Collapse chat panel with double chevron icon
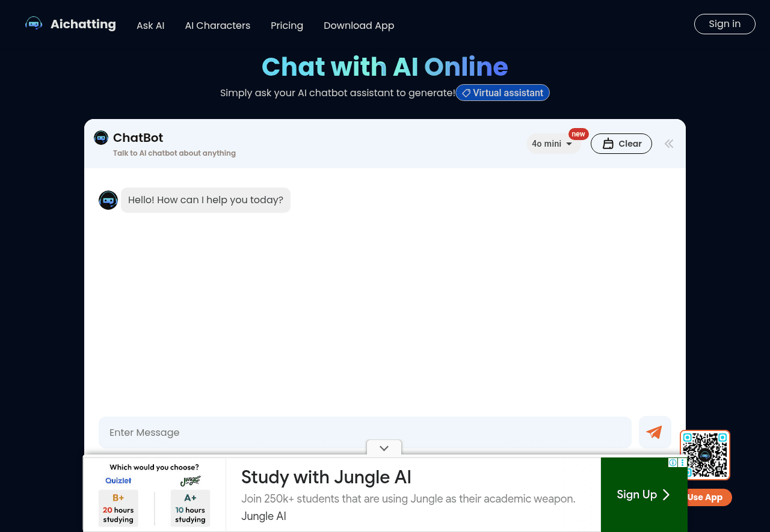The height and width of the screenshot is (532, 770). tap(669, 144)
